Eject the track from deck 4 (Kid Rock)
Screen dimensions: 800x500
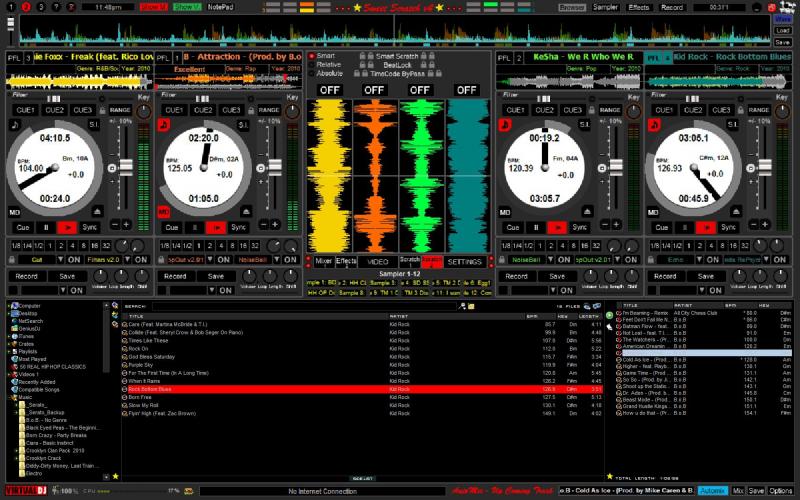tap(736, 211)
